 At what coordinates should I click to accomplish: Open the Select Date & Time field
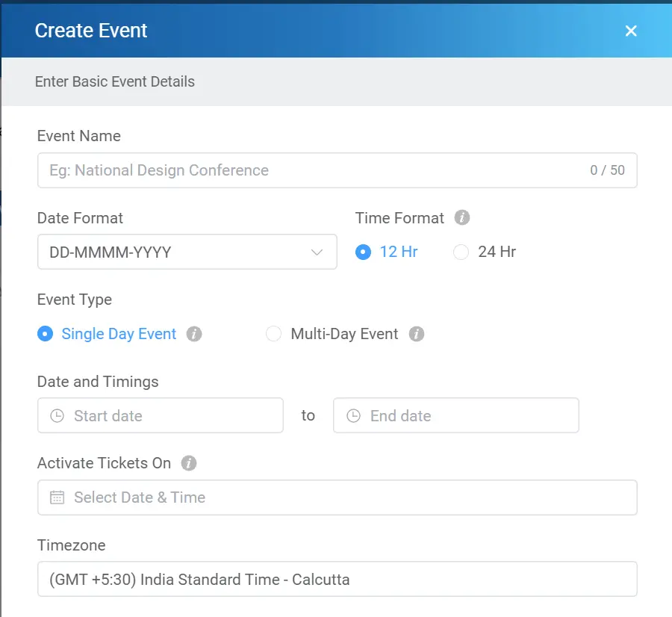pyautogui.click(x=337, y=497)
